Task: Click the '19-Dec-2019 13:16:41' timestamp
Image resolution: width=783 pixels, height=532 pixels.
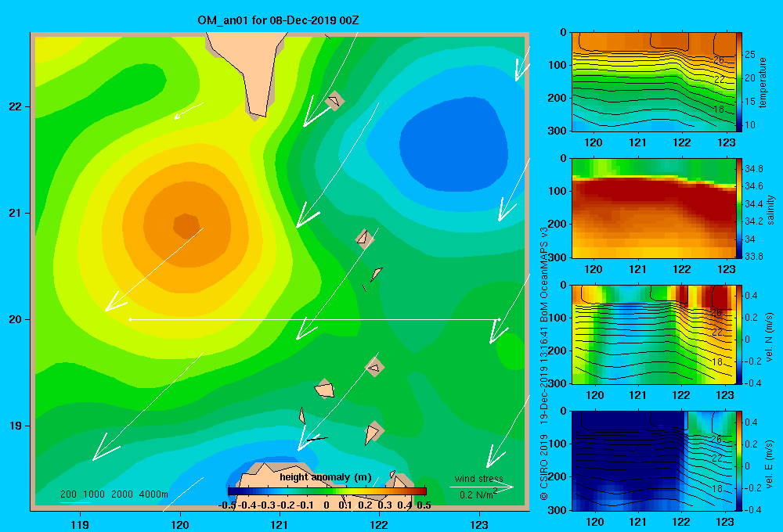Action: coord(544,376)
